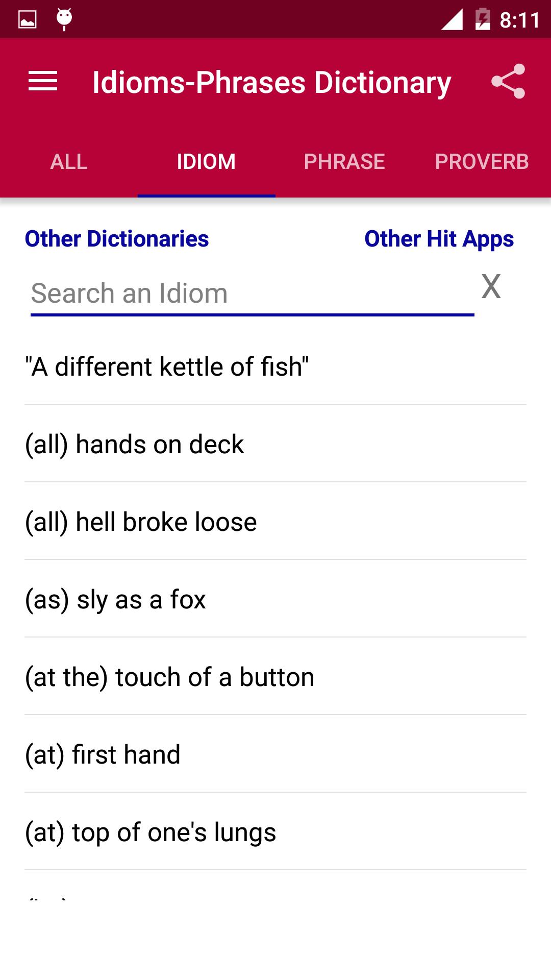Select "(all) hell broke loose" idiom
This screenshot has height=980, width=551.
275,522
